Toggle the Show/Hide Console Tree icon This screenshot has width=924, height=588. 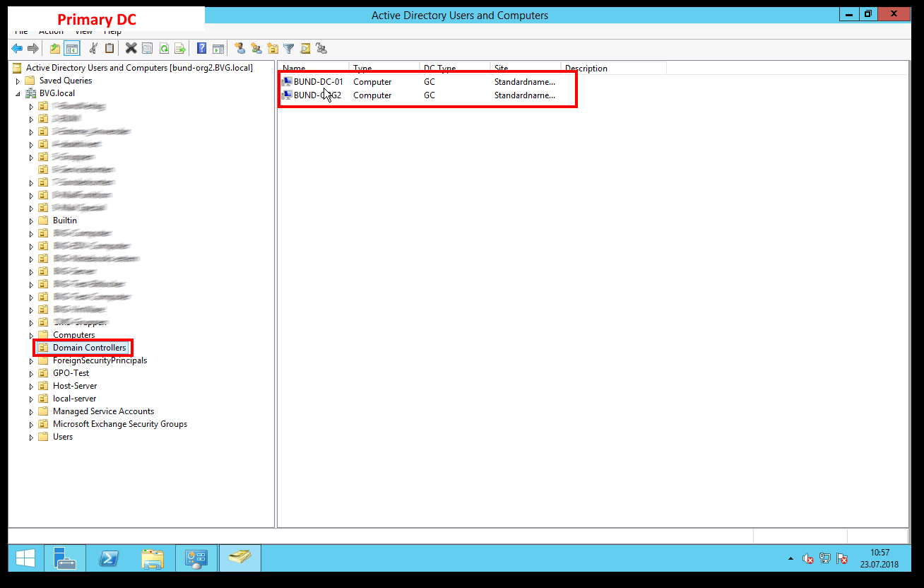[71, 48]
